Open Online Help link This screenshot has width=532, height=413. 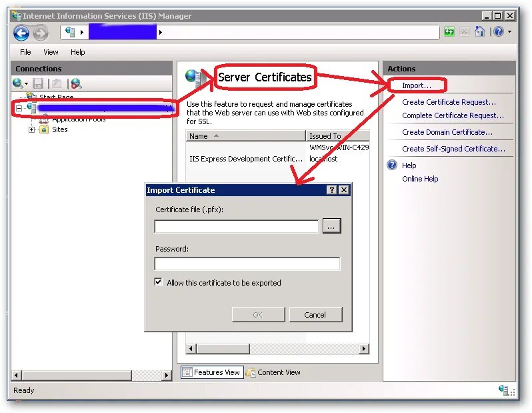coord(420,179)
